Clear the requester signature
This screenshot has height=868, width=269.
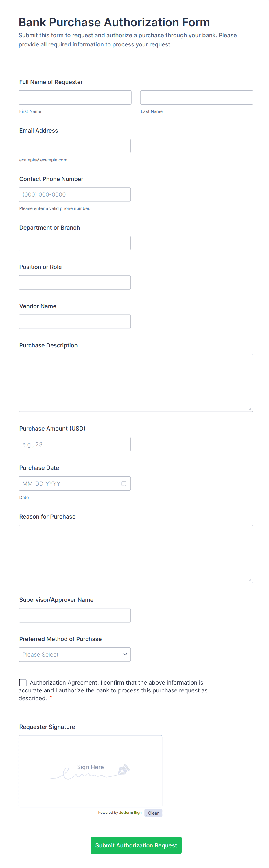[153, 813]
